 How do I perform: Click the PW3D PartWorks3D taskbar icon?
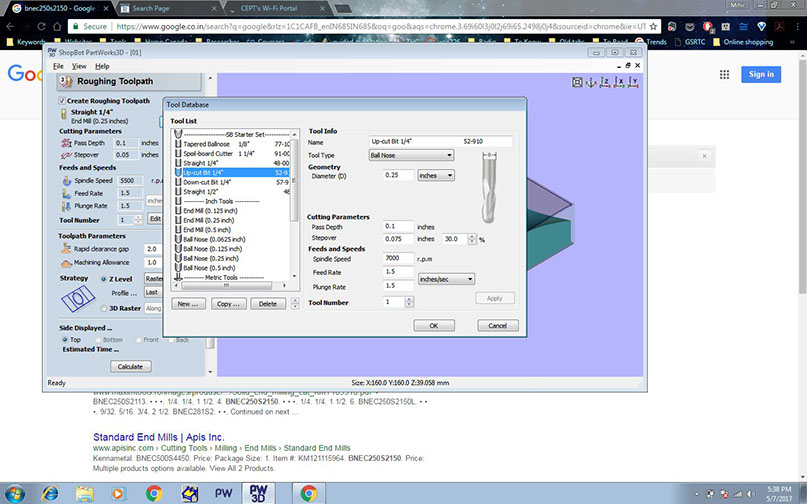[258, 493]
